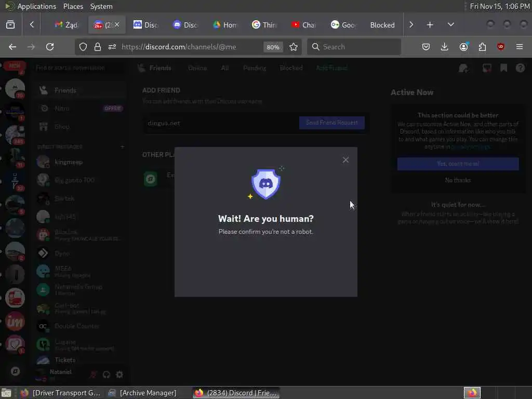Focus the Firefox Search box
The width and height of the screenshot is (532, 399).
[354, 47]
